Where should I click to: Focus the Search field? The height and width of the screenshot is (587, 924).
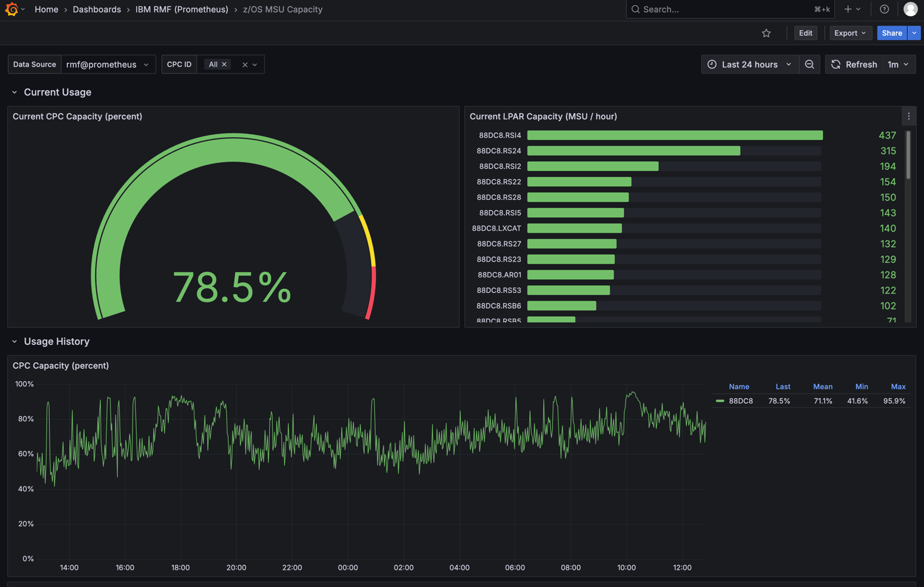click(x=729, y=10)
